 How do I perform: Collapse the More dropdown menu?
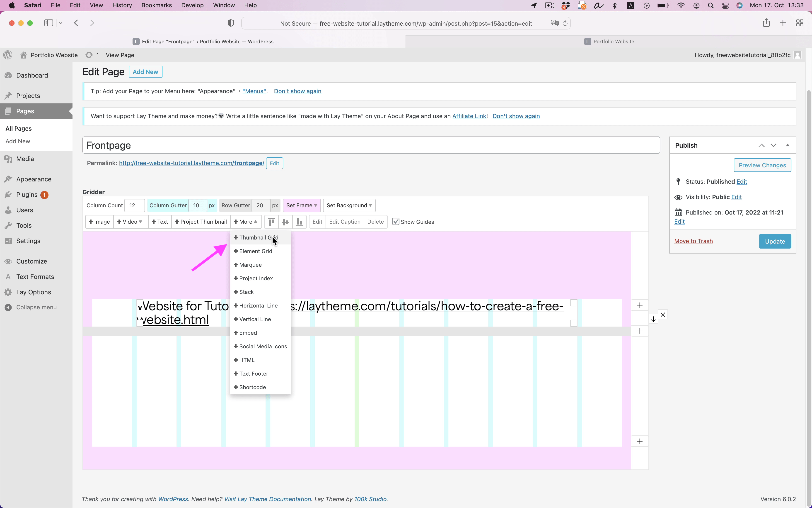pos(246,222)
